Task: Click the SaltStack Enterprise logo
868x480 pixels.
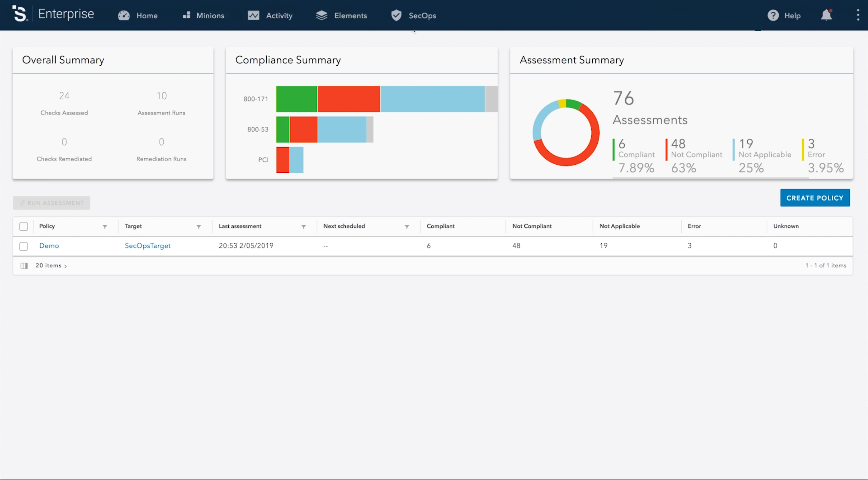Action: [20, 14]
